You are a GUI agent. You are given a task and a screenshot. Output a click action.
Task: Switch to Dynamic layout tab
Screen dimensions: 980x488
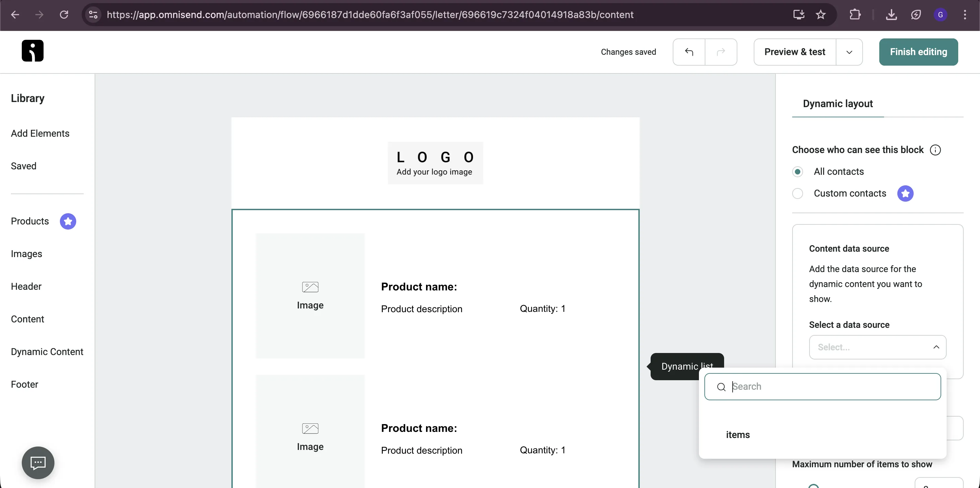coord(838,104)
